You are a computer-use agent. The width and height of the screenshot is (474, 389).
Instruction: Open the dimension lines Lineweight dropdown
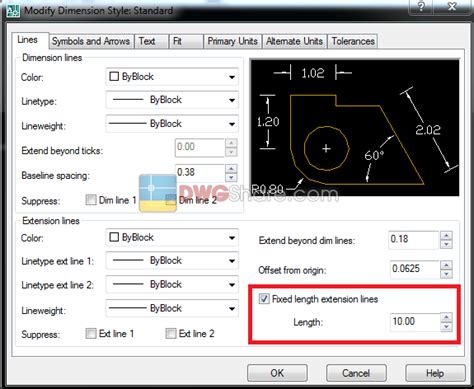[172, 124]
